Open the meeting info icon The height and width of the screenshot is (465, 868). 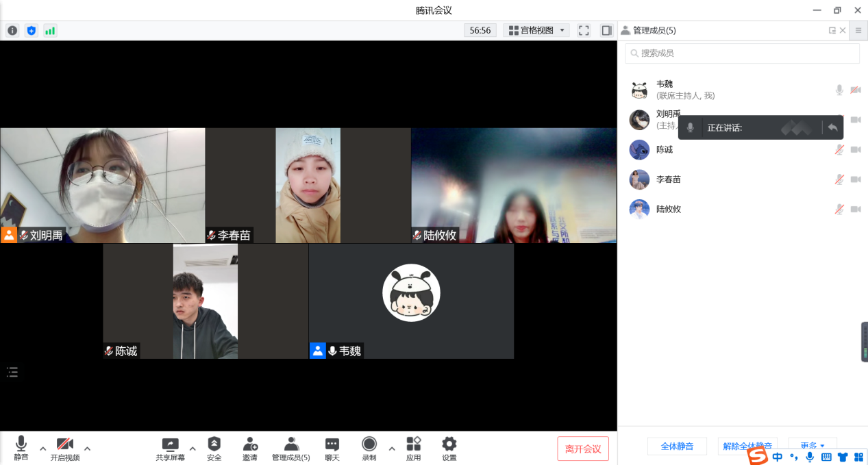point(12,30)
